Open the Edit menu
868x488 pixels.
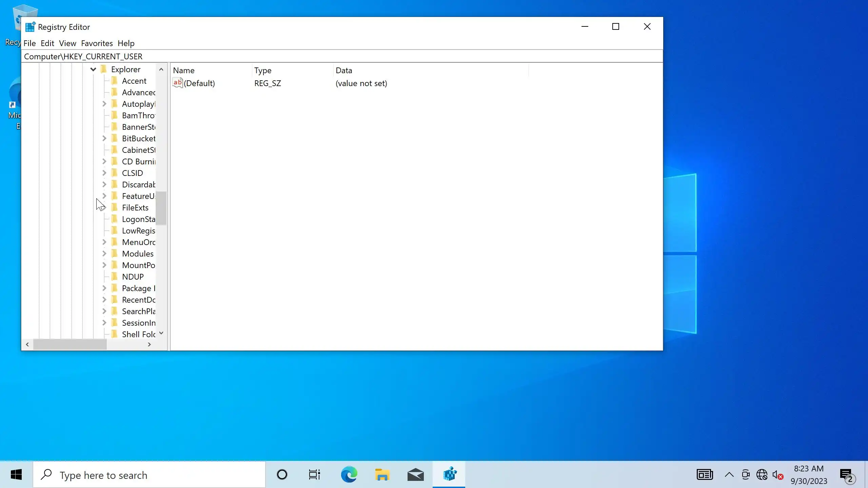click(x=47, y=43)
